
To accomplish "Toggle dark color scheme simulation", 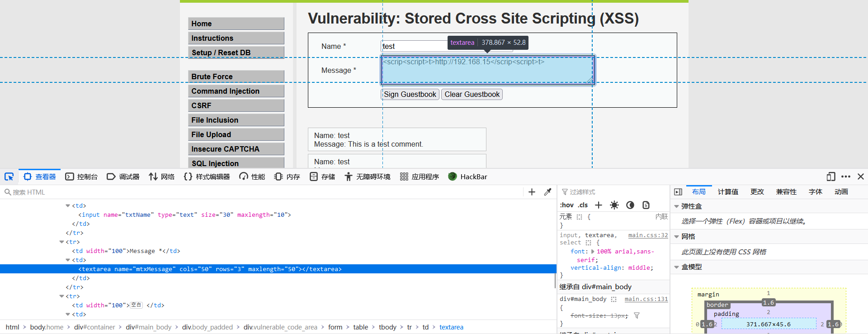I will 630,205.
